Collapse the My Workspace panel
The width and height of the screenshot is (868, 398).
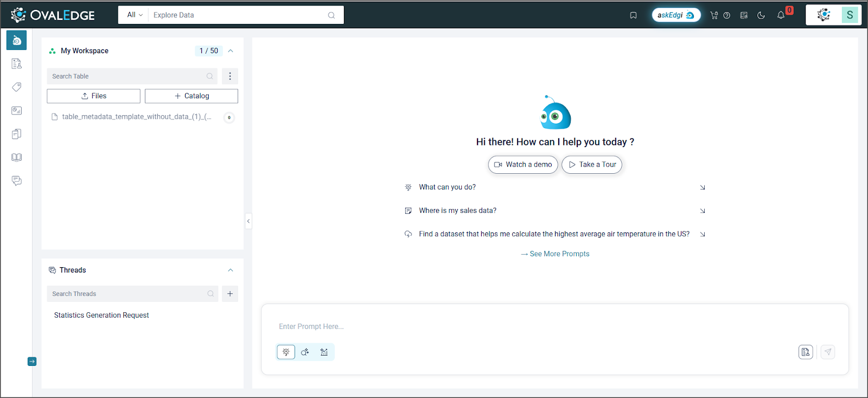tap(231, 50)
